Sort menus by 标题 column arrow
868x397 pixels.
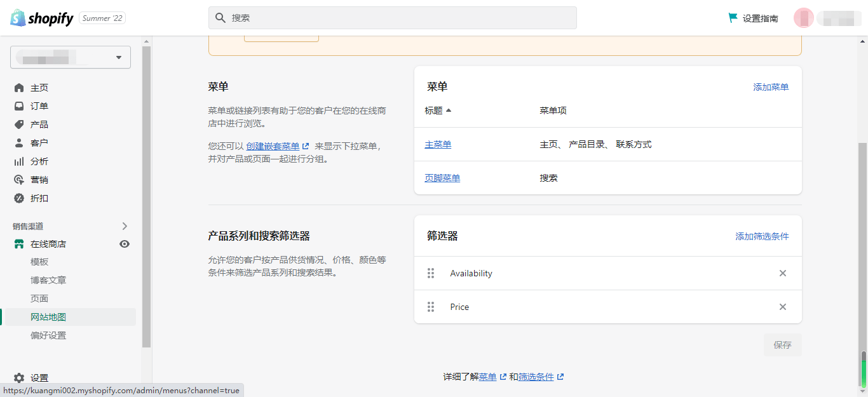[x=449, y=111]
